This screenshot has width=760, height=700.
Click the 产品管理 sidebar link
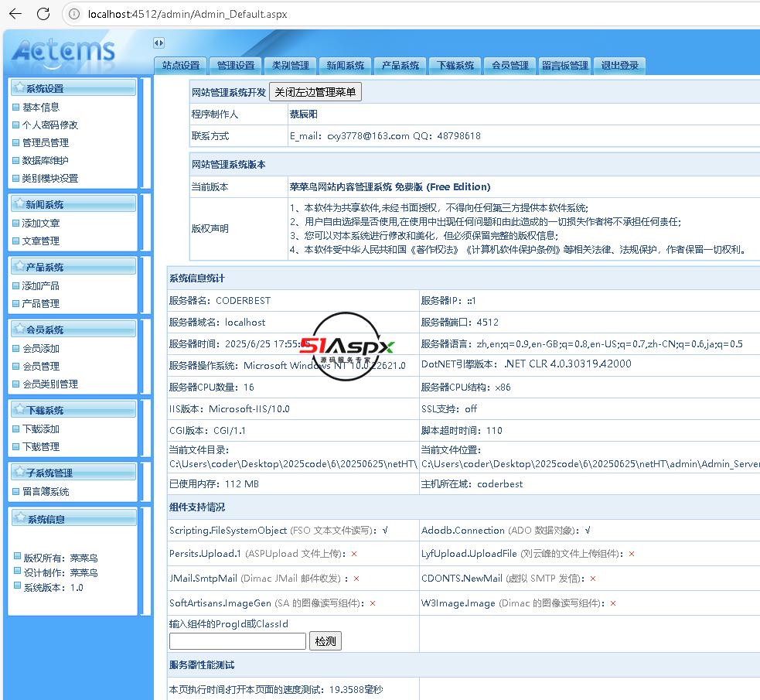41,303
